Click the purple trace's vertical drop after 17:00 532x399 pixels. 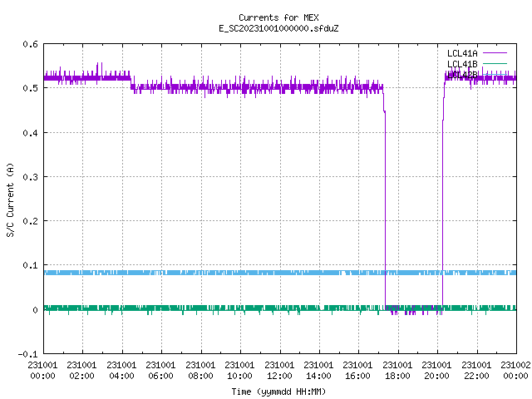tap(385, 210)
